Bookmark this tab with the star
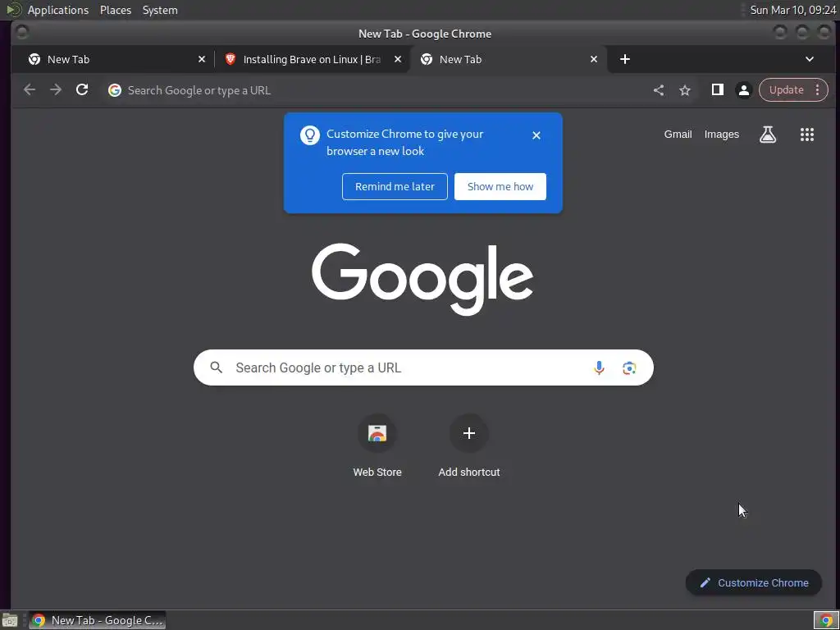This screenshot has width=840, height=630. click(685, 90)
